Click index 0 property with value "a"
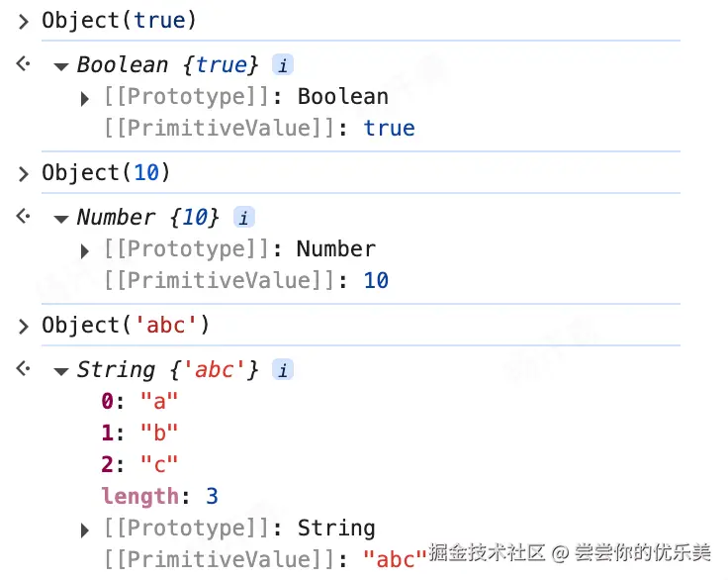The height and width of the screenshot is (580, 728). pyautogui.click(x=139, y=401)
